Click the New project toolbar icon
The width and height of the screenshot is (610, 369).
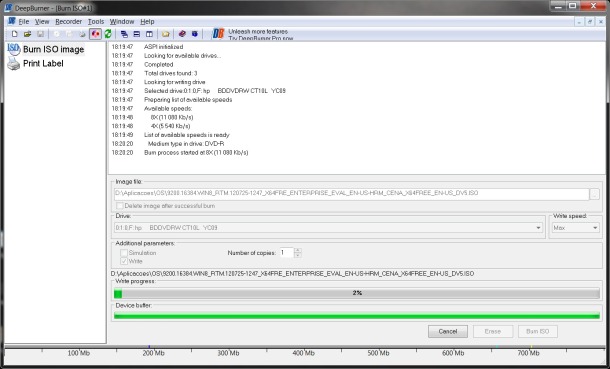(14, 34)
